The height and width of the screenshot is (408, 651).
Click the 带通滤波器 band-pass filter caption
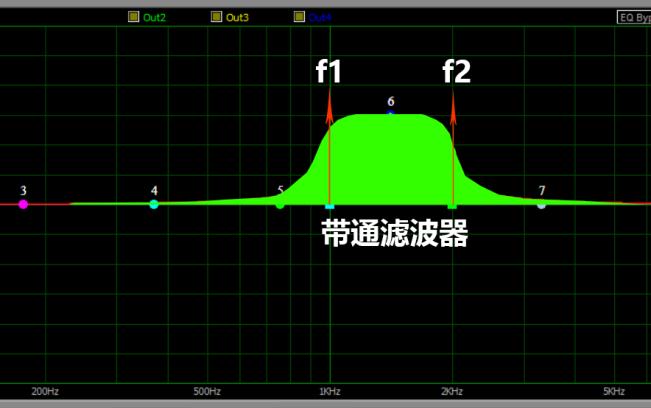tap(394, 233)
